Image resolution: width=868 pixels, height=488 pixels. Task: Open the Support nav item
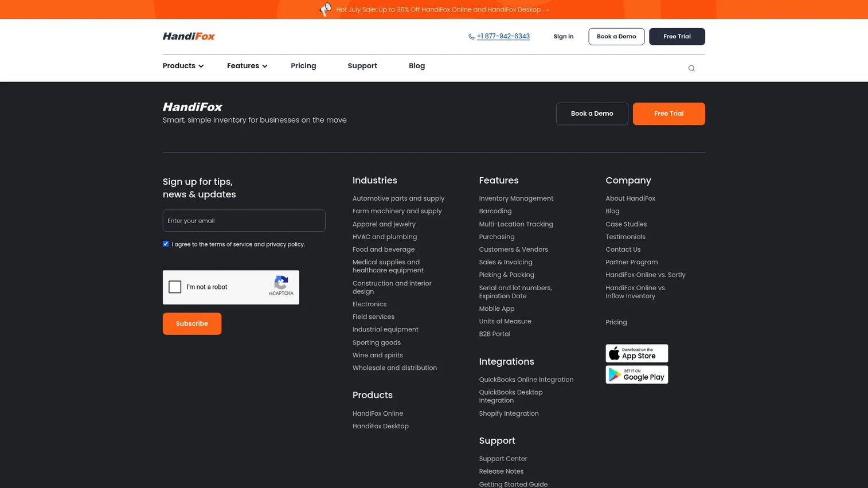pyautogui.click(x=362, y=66)
